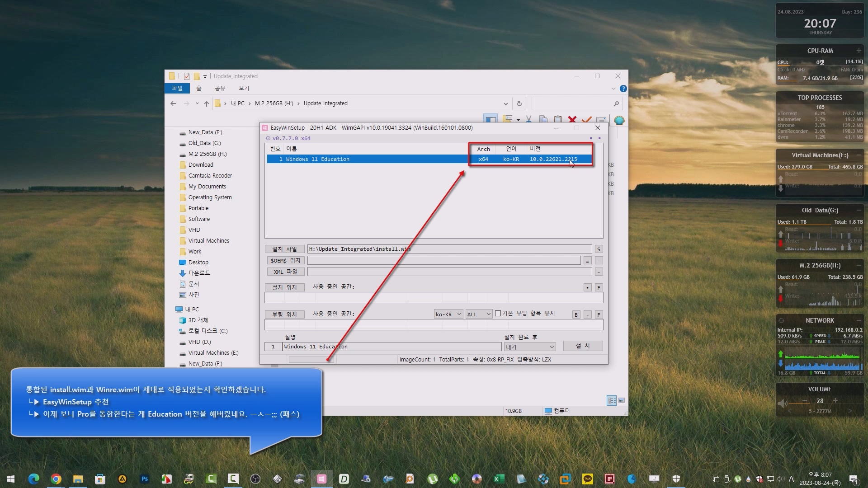
Task: Select the Windows 11 Education image row
Action: pyautogui.click(x=429, y=159)
